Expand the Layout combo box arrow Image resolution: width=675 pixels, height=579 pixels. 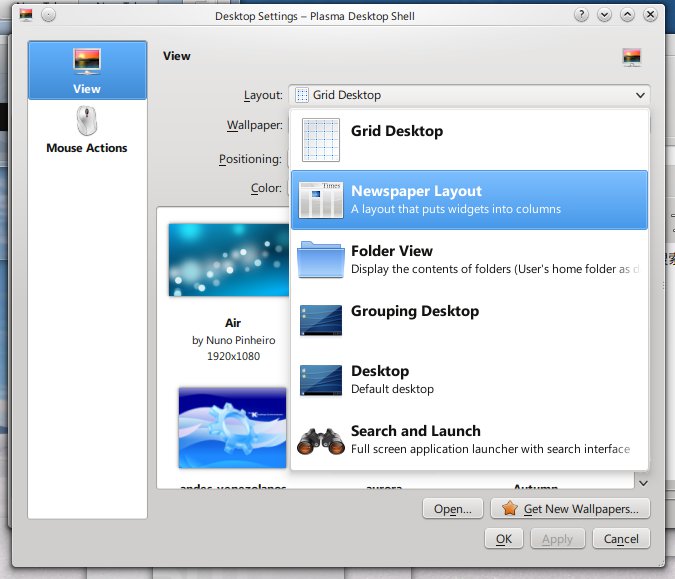coord(640,95)
